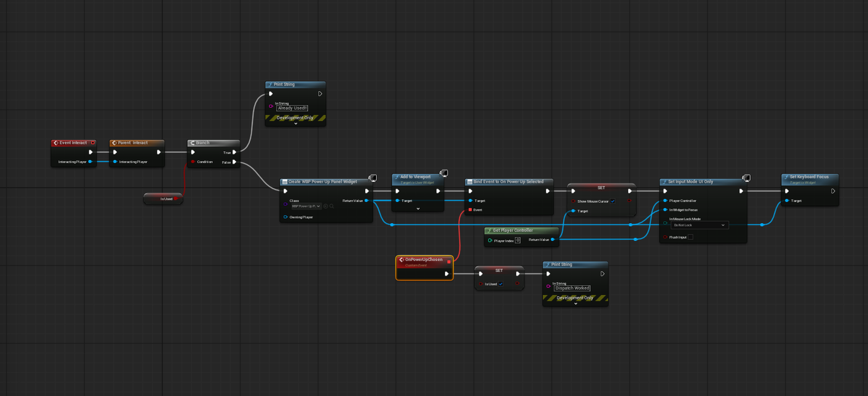868x396 pixels.
Task: Click monitor icon on Set Input Mode UI Only
Action: [x=746, y=178]
